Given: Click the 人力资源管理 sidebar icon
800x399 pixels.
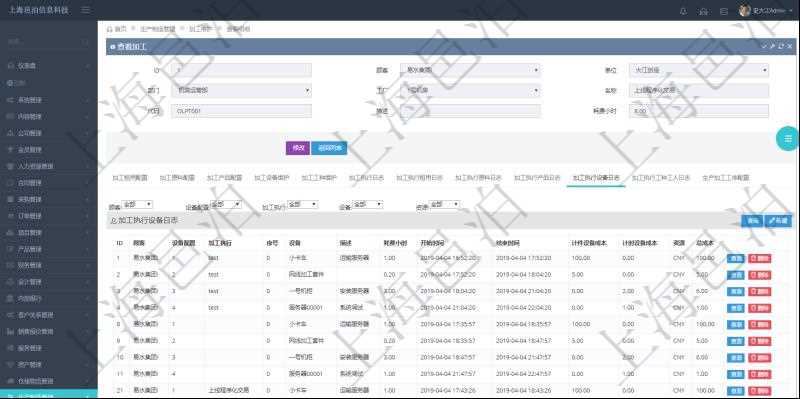Looking at the screenshot, I should 11,166.
